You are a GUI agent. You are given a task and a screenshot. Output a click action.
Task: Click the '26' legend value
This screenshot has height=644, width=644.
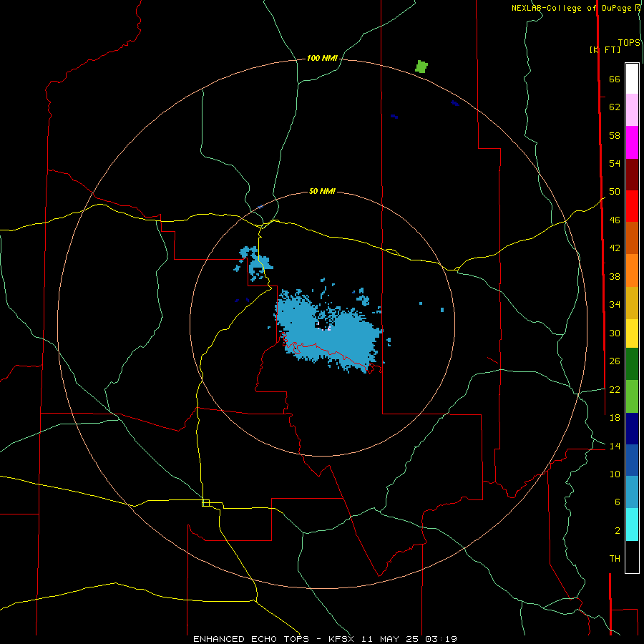click(615, 361)
